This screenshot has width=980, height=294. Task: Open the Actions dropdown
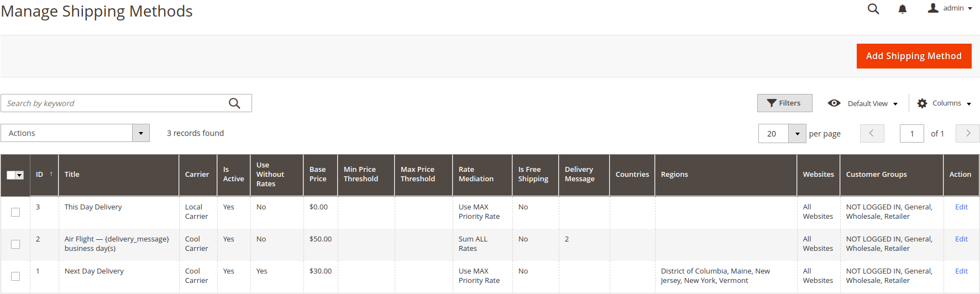click(x=75, y=133)
